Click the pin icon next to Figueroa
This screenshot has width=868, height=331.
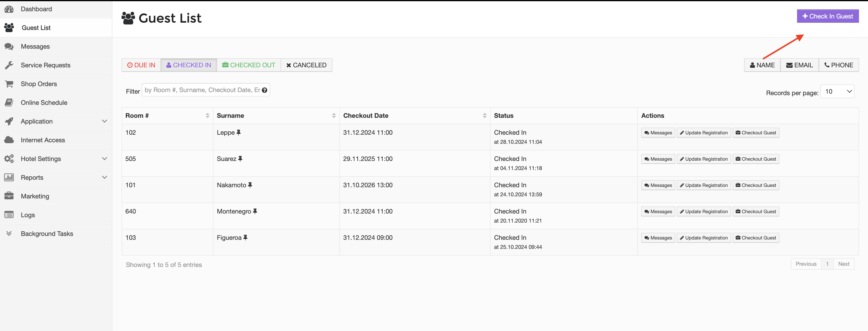tap(245, 238)
